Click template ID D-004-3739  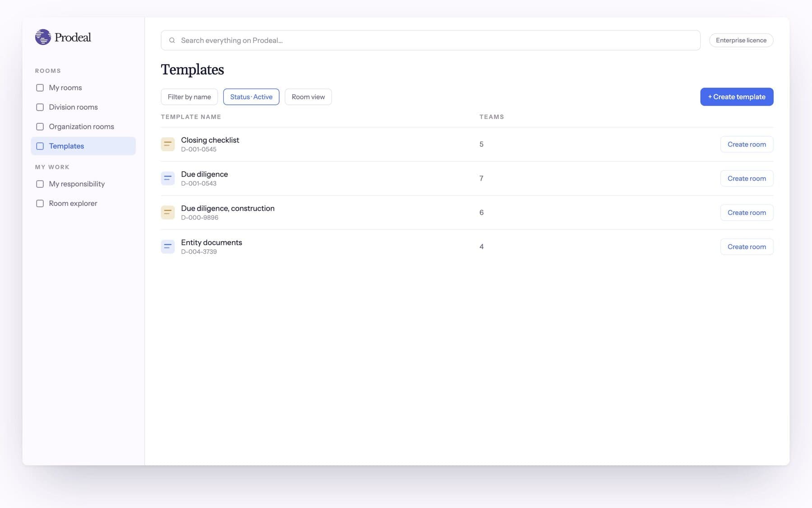click(199, 252)
